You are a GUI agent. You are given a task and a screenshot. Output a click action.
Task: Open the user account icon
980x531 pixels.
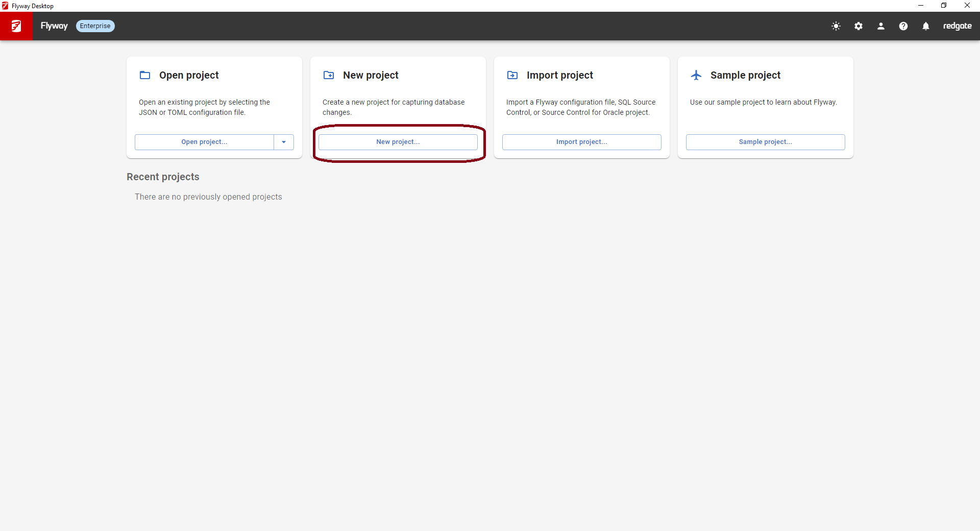881,26
